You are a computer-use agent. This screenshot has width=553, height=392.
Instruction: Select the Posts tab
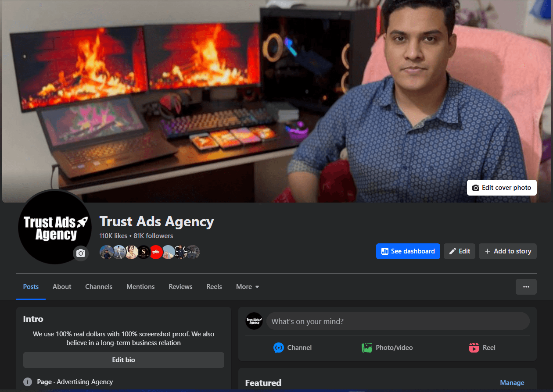click(x=31, y=287)
